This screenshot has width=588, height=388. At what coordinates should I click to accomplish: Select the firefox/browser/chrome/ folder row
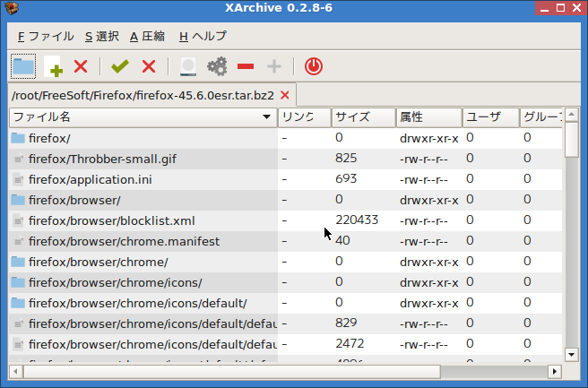(285, 262)
